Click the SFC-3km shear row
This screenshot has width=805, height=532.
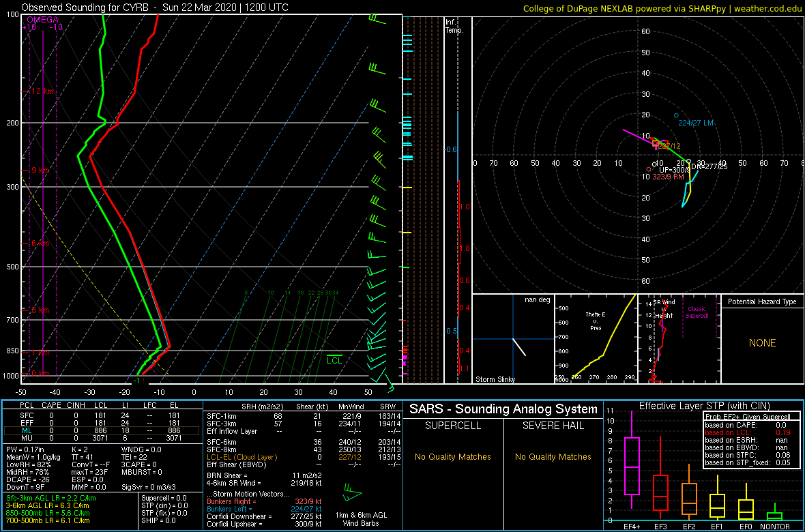pyautogui.click(x=303, y=423)
